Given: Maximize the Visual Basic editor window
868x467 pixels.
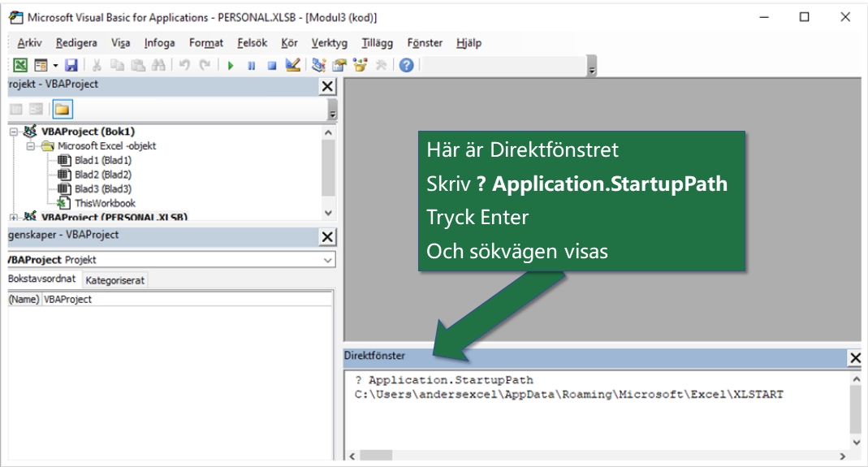Looking at the screenshot, I should click(x=805, y=17).
